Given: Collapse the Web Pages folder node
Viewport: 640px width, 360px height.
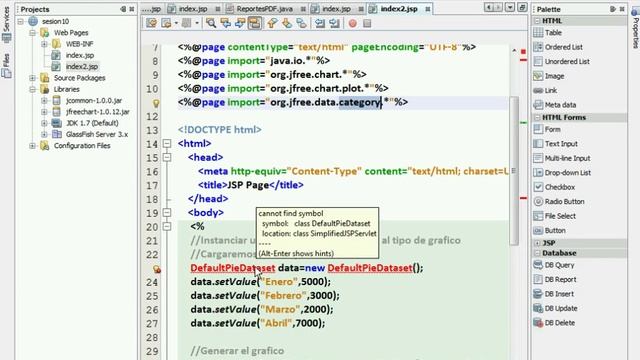Looking at the screenshot, I should click(x=32, y=33).
